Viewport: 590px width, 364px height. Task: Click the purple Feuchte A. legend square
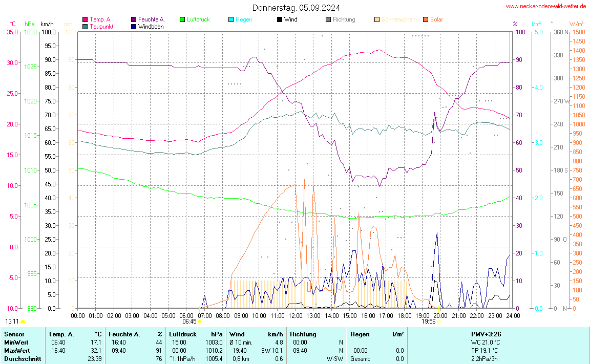point(134,19)
